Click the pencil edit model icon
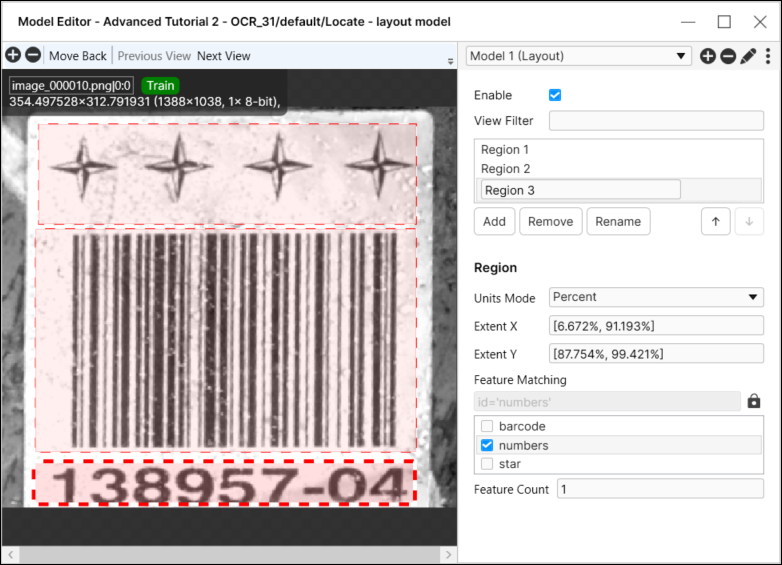Viewport: 782px width, 565px height. point(748,56)
